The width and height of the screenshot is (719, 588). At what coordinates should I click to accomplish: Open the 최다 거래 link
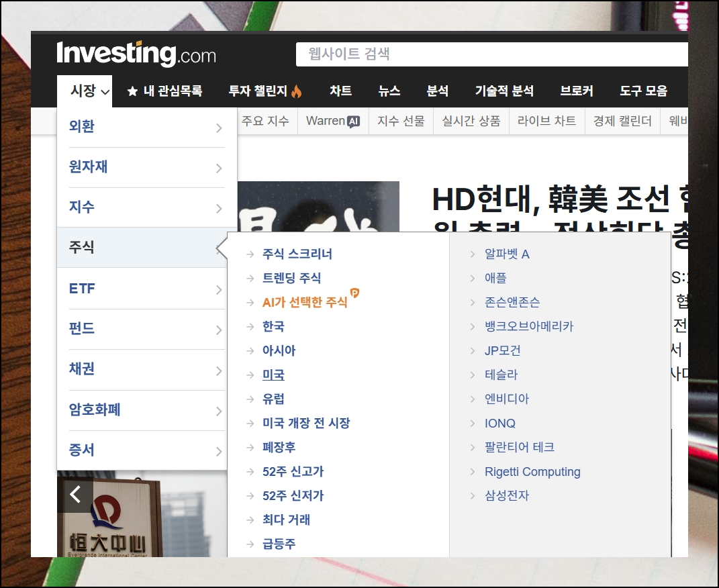[286, 520]
